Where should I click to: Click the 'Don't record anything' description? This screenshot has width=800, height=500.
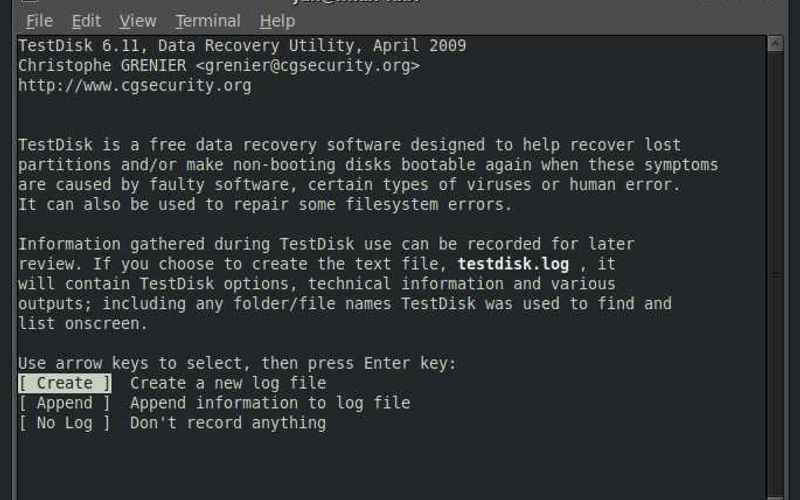coord(228,423)
